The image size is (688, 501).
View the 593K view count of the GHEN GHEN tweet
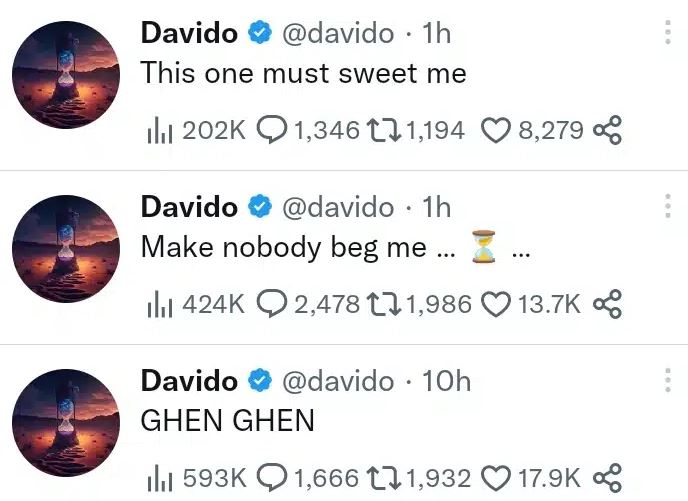pyautogui.click(x=197, y=478)
